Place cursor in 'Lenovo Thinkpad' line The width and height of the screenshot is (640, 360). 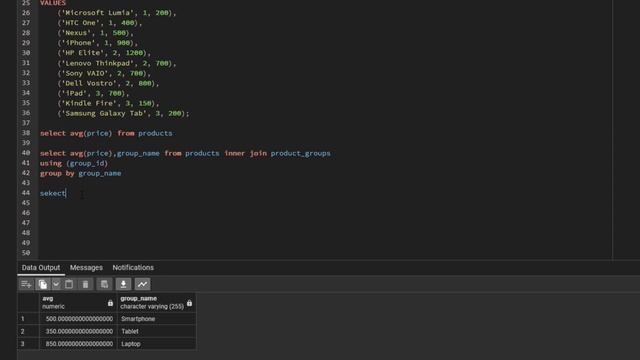(117, 63)
